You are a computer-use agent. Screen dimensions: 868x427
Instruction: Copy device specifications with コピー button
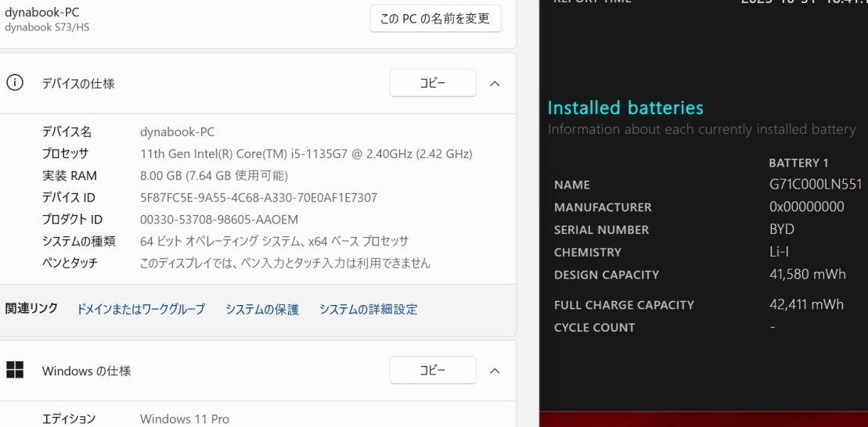tap(433, 83)
